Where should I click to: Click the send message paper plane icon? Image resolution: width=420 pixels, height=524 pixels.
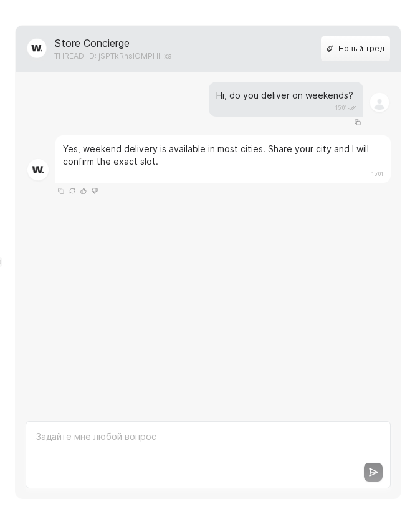pyautogui.click(x=373, y=472)
